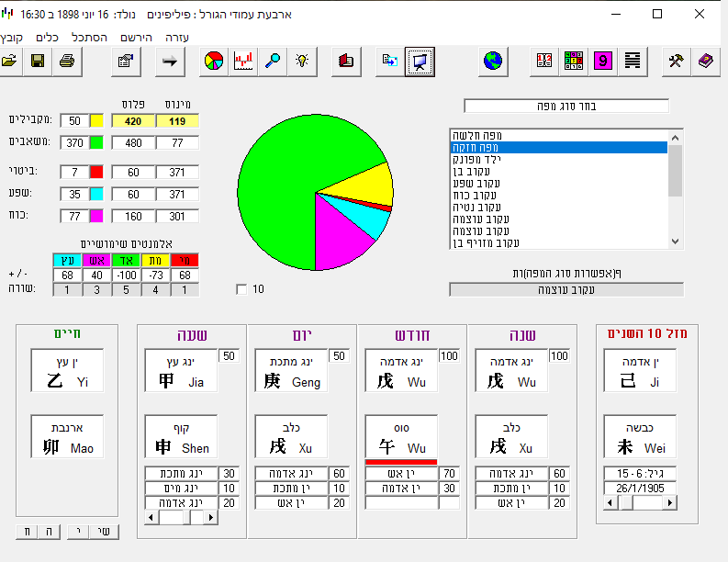
Task: Click the light bulb toolbar icon
Action: [301, 62]
